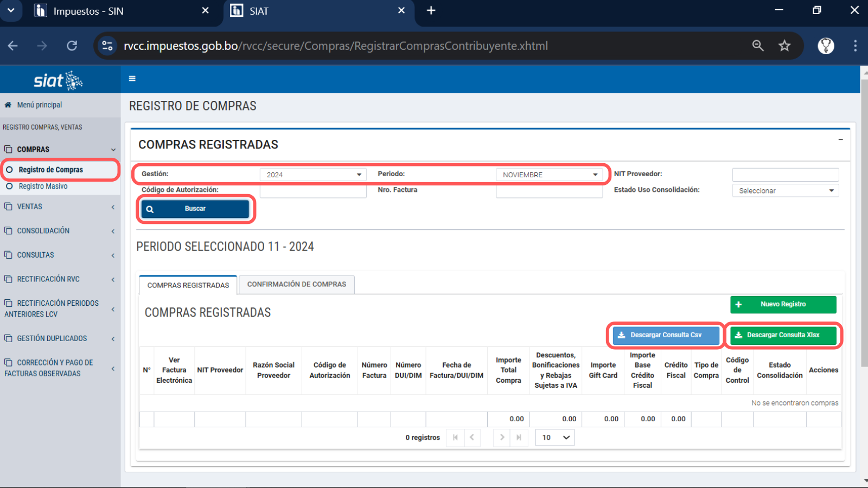Close the Impuestos - SIN tab
The width and height of the screenshot is (868, 488).
coord(205,10)
